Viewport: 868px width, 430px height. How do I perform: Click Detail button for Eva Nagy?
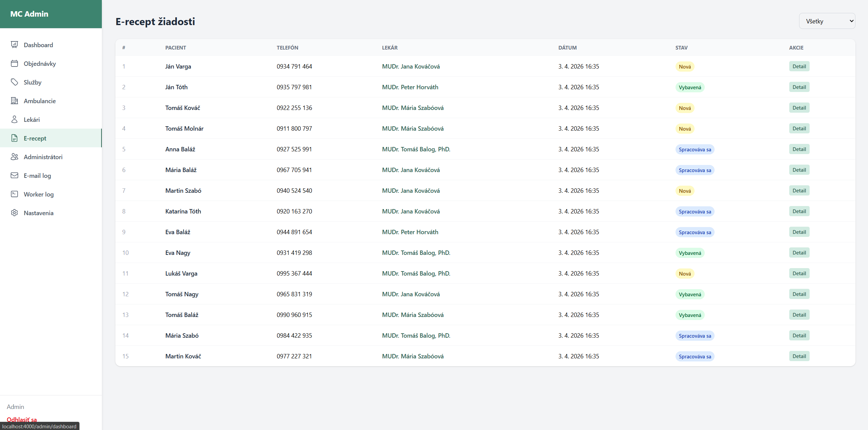[x=799, y=253]
